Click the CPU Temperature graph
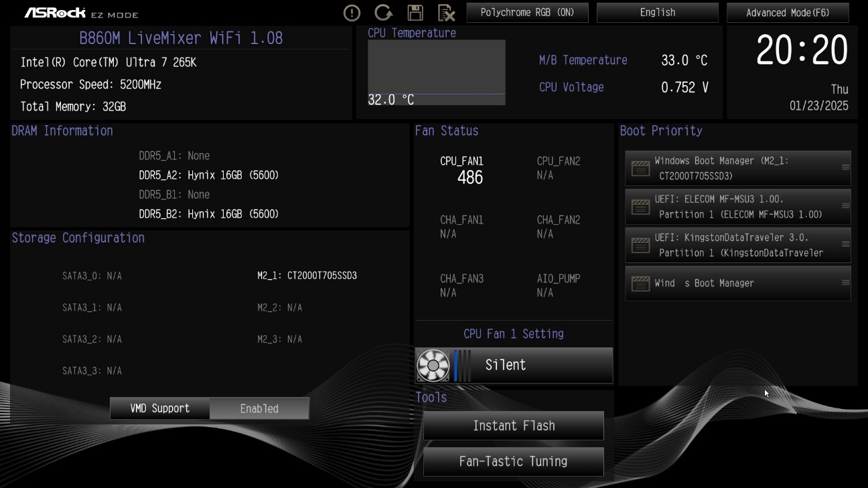The image size is (868, 488). 437,72
